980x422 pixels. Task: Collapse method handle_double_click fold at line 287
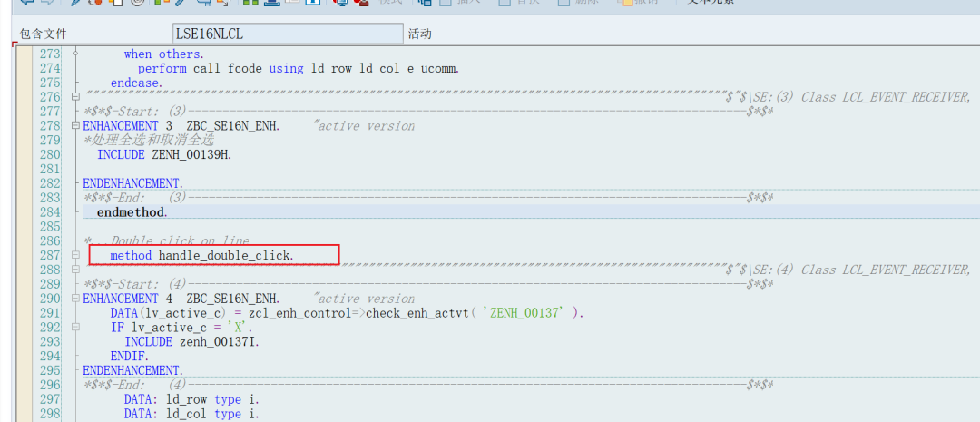(75, 255)
